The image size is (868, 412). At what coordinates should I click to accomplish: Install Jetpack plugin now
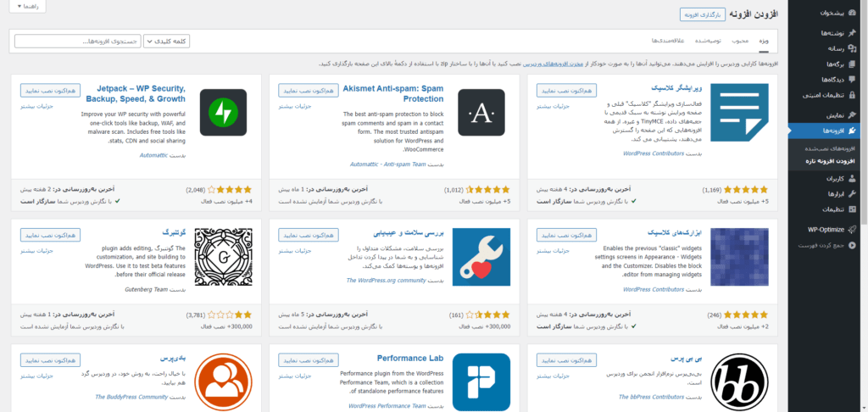[x=50, y=90]
